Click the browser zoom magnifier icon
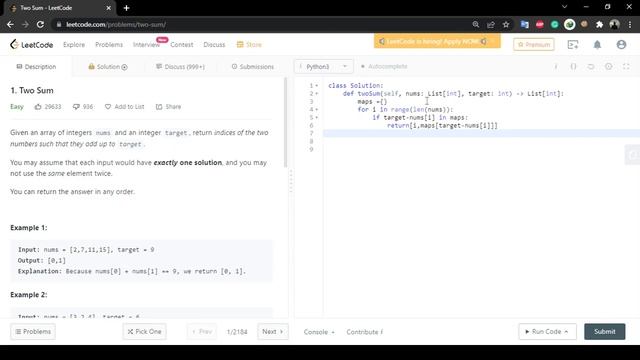 click(x=476, y=24)
